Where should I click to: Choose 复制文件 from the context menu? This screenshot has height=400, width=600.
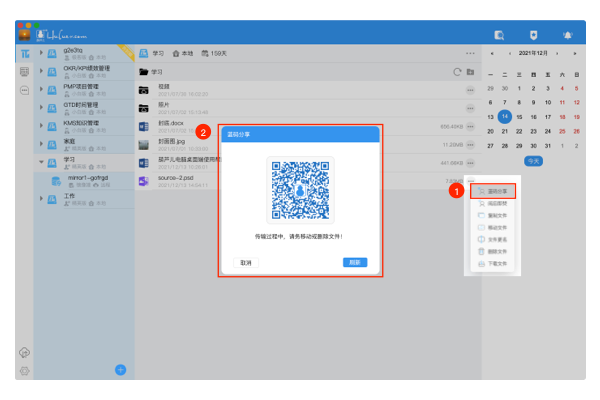pyautogui.click(x=493, y=216)
